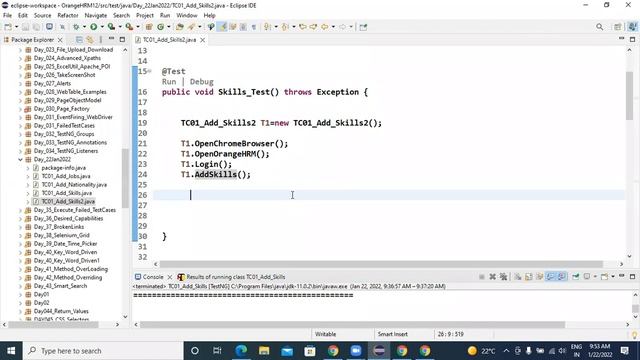Minimize the Console panel

pos(621,276)
